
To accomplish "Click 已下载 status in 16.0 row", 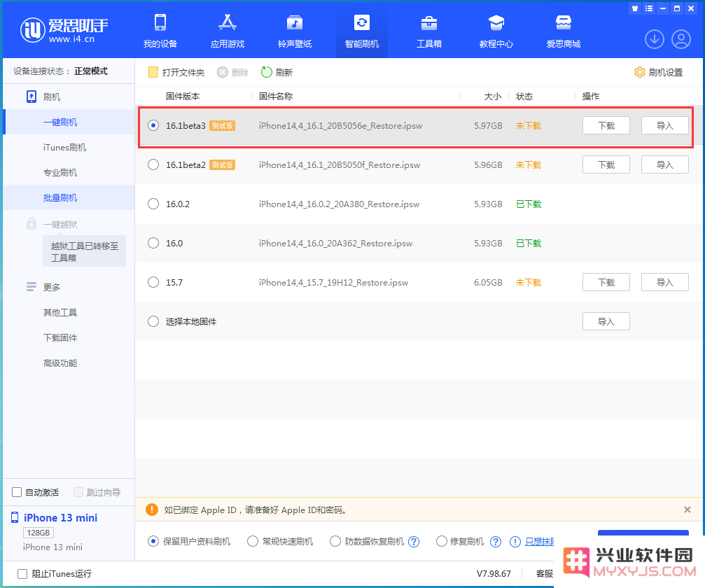I will 529,243.
